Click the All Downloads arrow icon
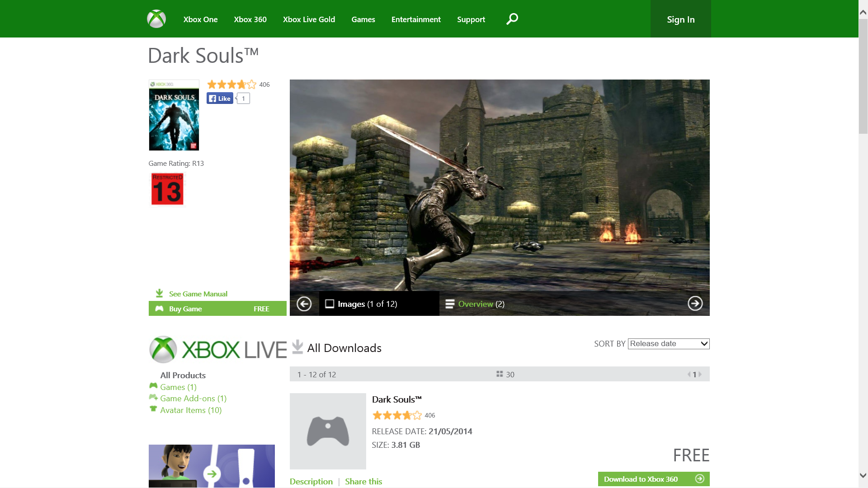 [x=297, y=347]
